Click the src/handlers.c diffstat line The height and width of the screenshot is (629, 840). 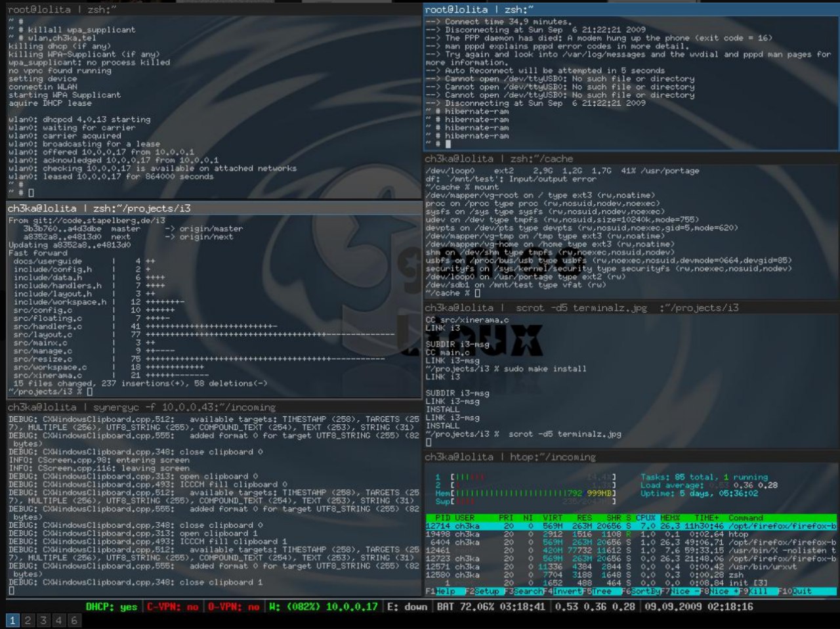145,326
